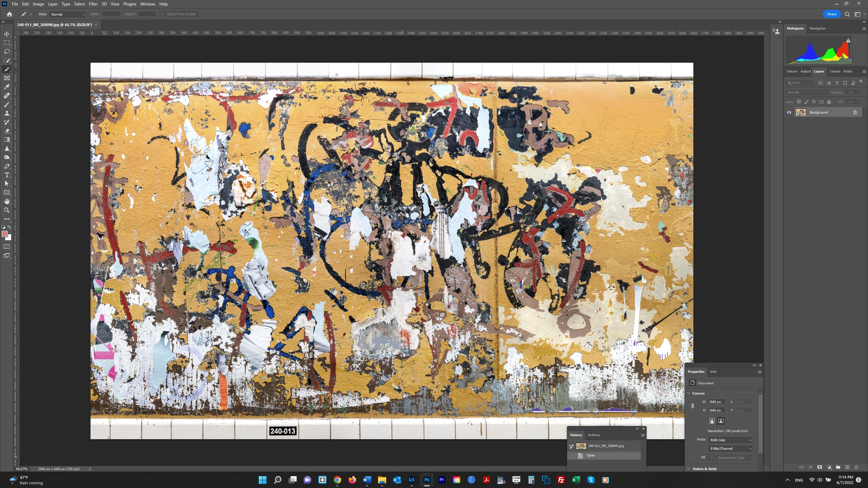Open the RGB Color mode dropdown
Viewport: 868px width, 488px height.
[730, 440]
